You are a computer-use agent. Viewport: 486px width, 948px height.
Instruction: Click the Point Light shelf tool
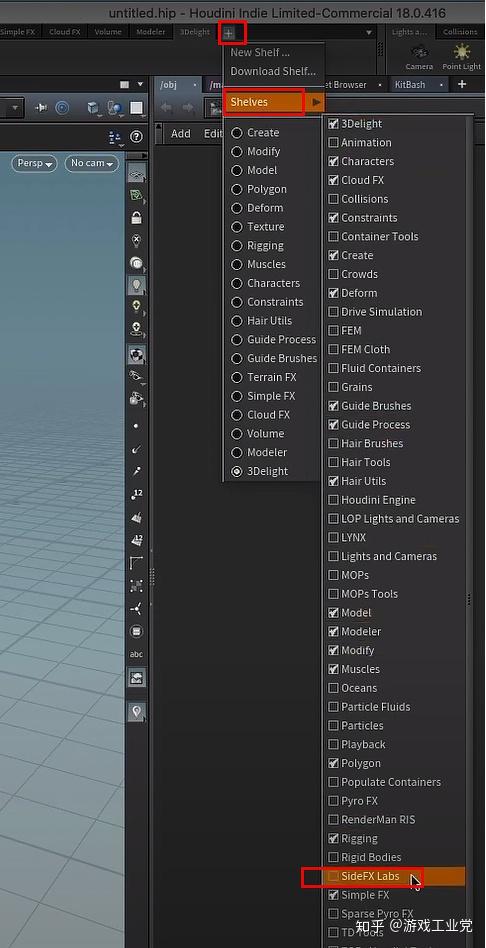462,56
